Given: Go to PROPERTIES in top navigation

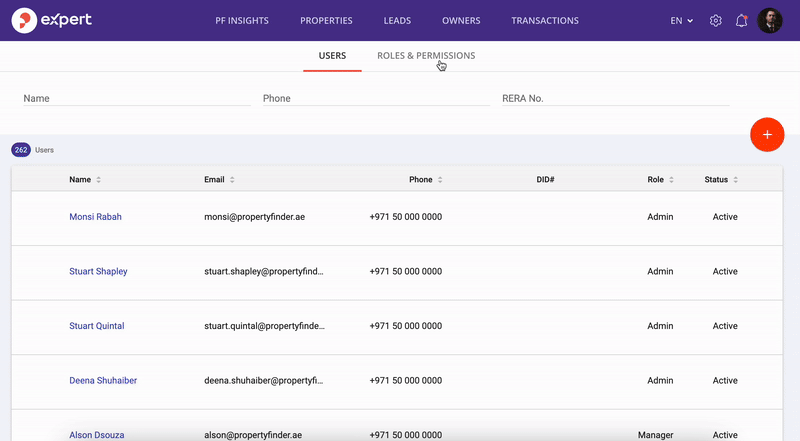Looking at the screenshot, I should 326,21.
